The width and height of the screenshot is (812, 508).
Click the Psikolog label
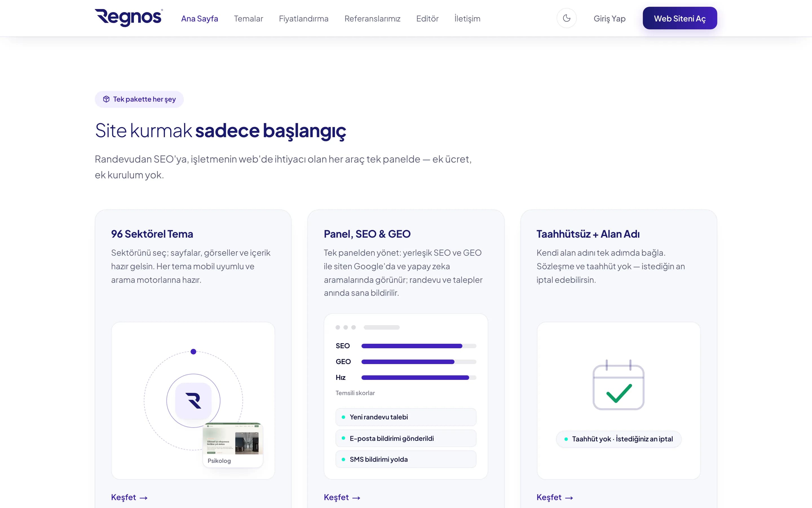point(219,461)
